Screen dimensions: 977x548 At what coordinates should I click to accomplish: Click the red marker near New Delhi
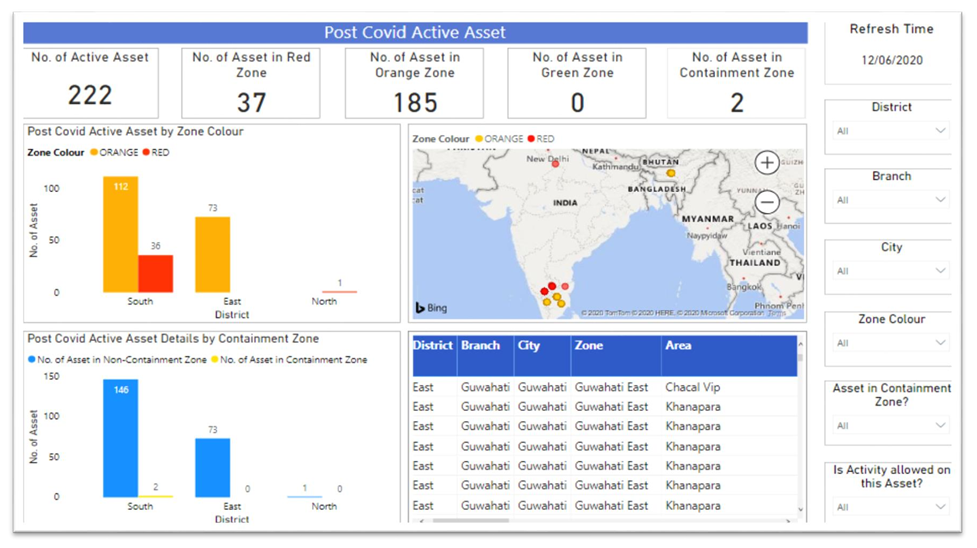click(555, 164)
